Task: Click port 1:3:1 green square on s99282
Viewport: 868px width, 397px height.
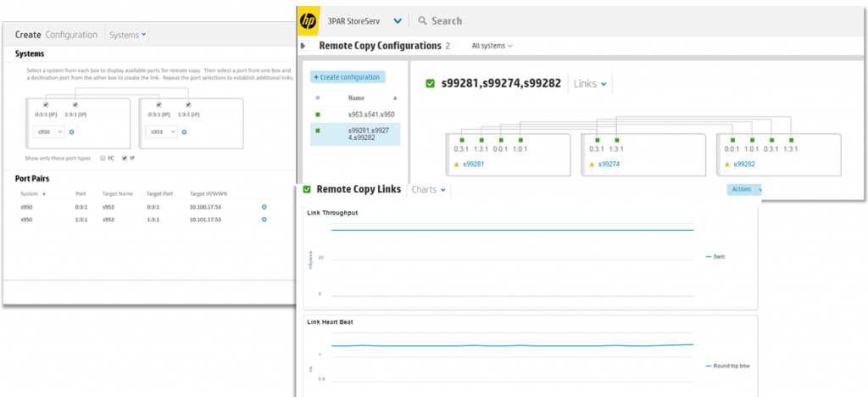Action: (x=791, y=140)
